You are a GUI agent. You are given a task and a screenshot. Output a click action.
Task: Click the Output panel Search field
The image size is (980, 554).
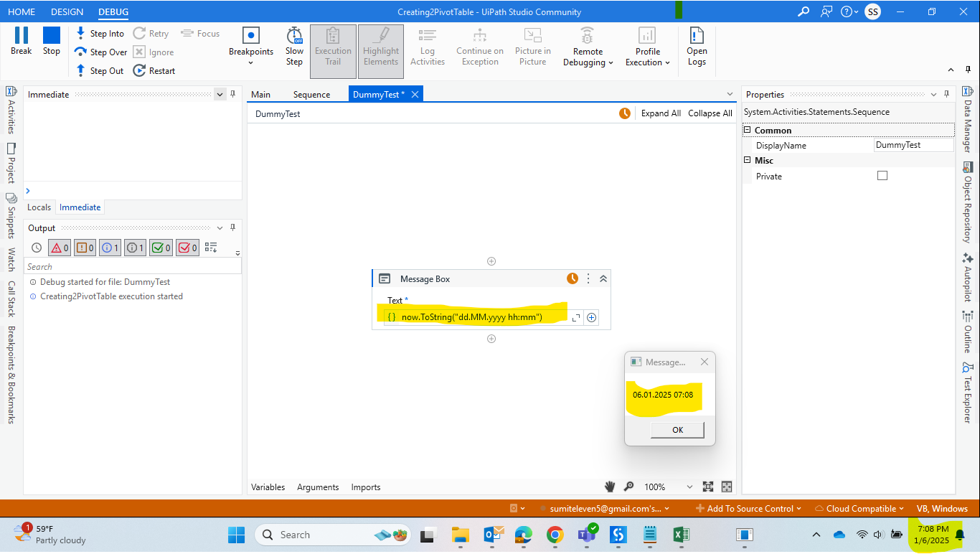133,266
